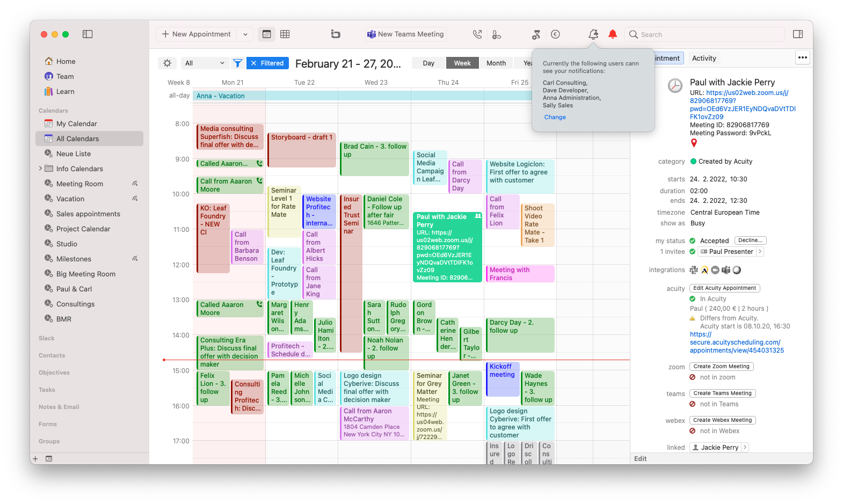The width and height of the screenshot is (843, 504).
Task: Click the shared feed icon beside Meeting Room
Action: (135, 184)
